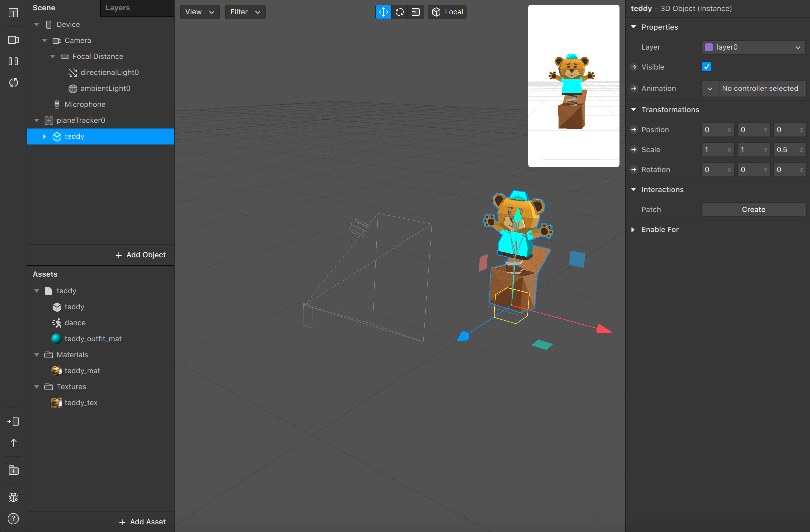810x532 pixels.
Task: Collapse the Interactions section
Action: click(633, 189)
